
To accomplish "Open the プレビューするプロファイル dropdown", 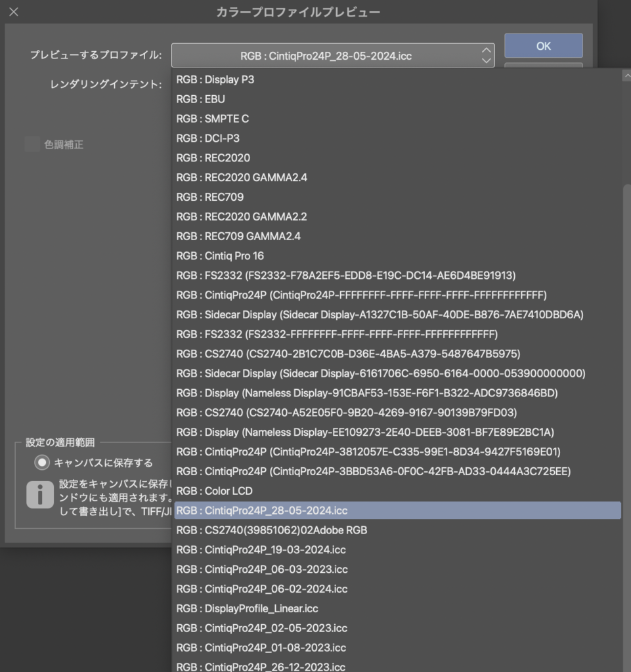I will coord(328,56).
